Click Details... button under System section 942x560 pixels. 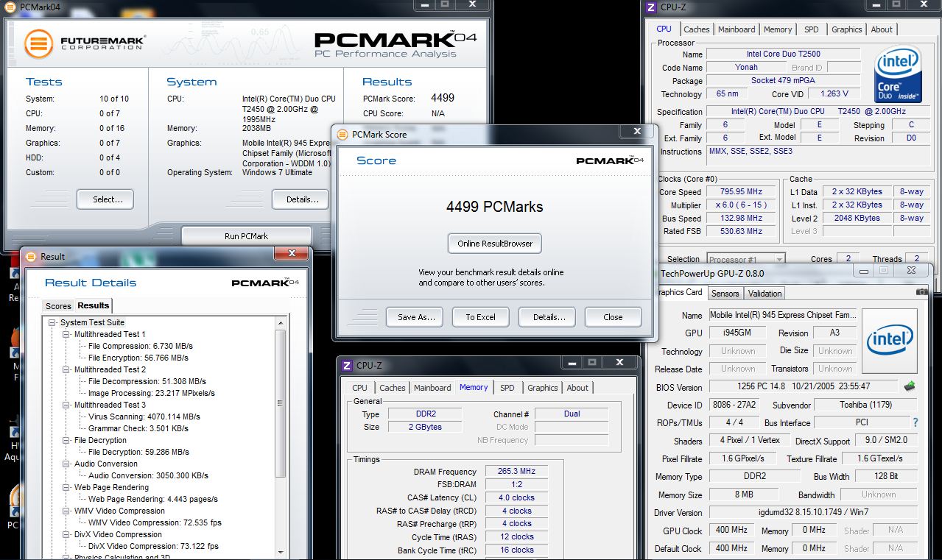(x=300, y=199)
